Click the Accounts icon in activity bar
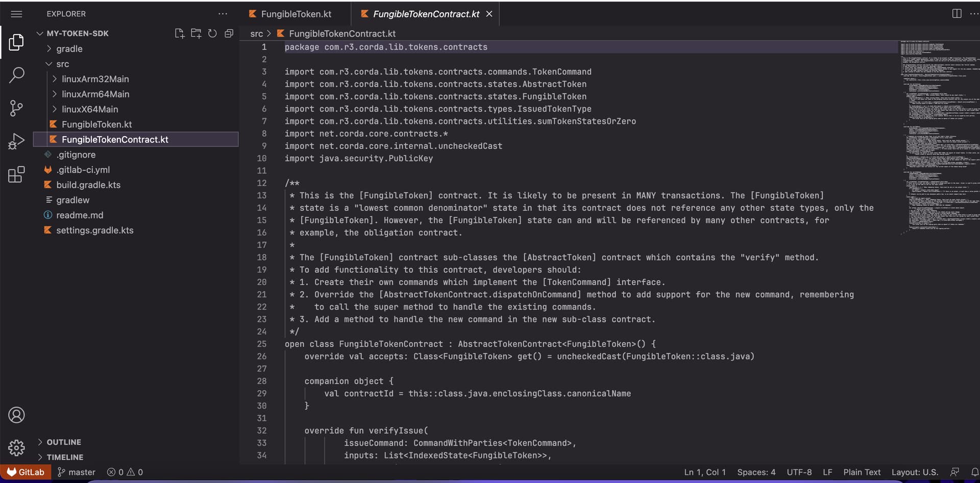 16,415
